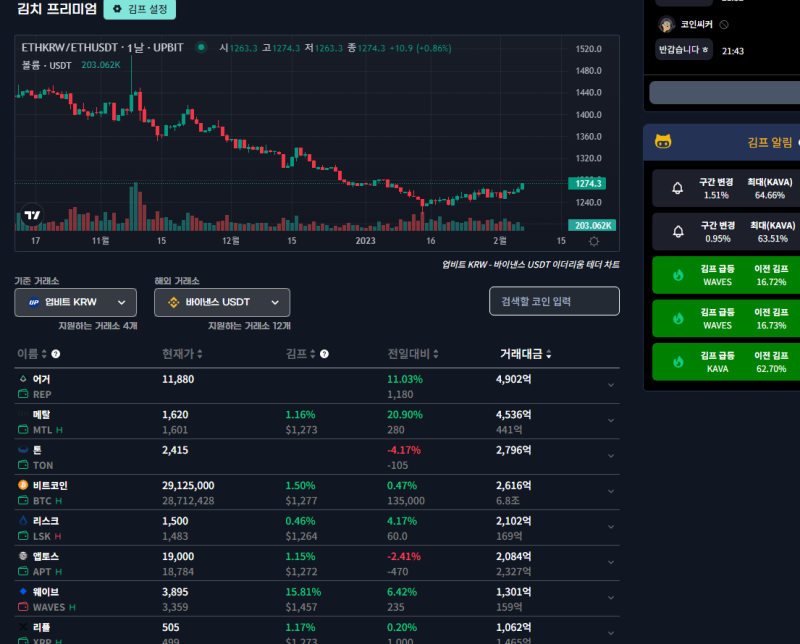Click the 볼륨 · USDT volume indicator label
Viewport: 800px width, 644px height.
tap(46, 65)
